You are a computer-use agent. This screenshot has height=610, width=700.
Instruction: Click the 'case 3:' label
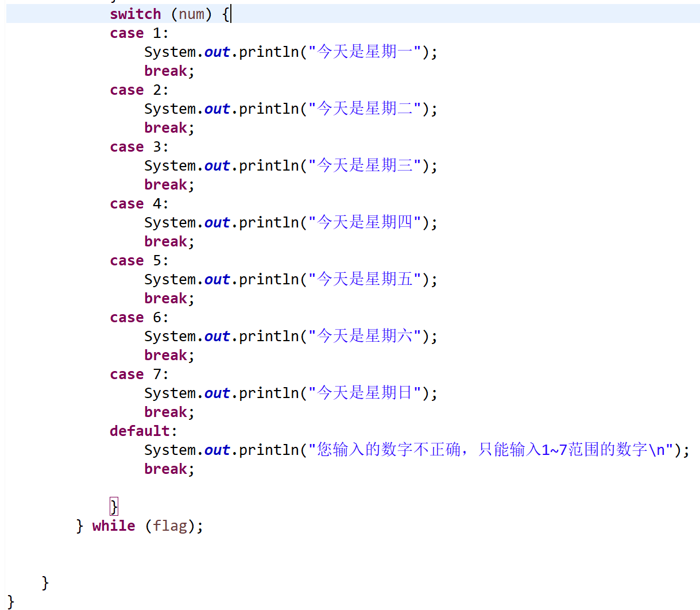tap(139, 146)
